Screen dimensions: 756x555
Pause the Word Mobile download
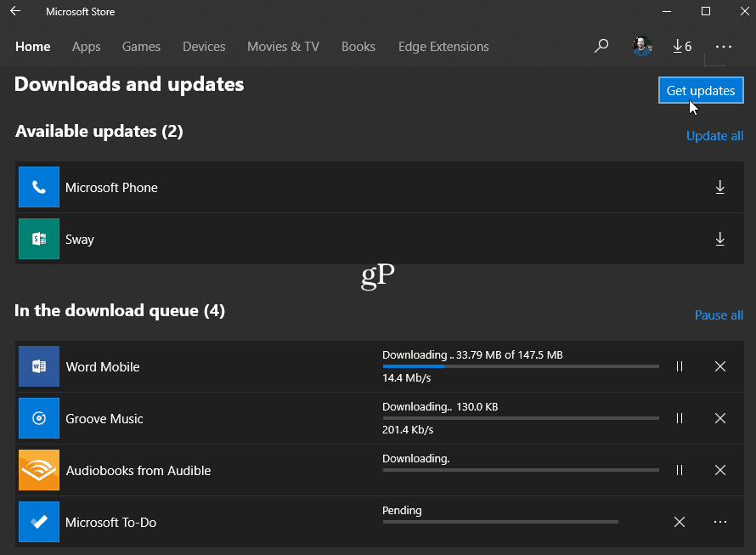point(680,366)
